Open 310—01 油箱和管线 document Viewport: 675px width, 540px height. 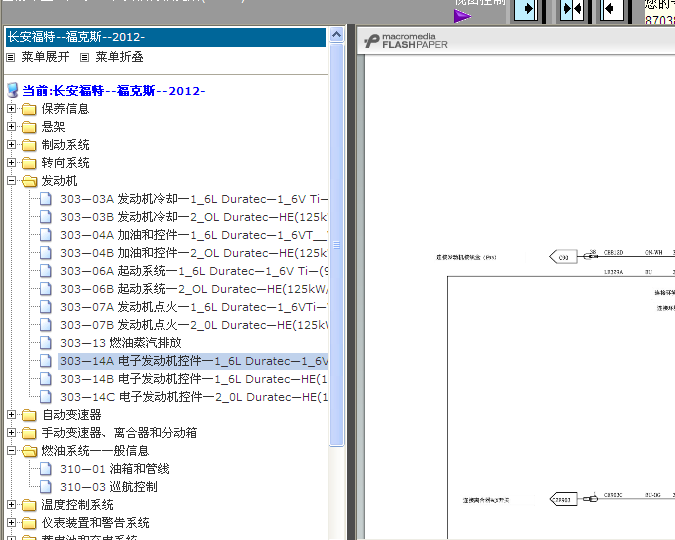(115, 469)
